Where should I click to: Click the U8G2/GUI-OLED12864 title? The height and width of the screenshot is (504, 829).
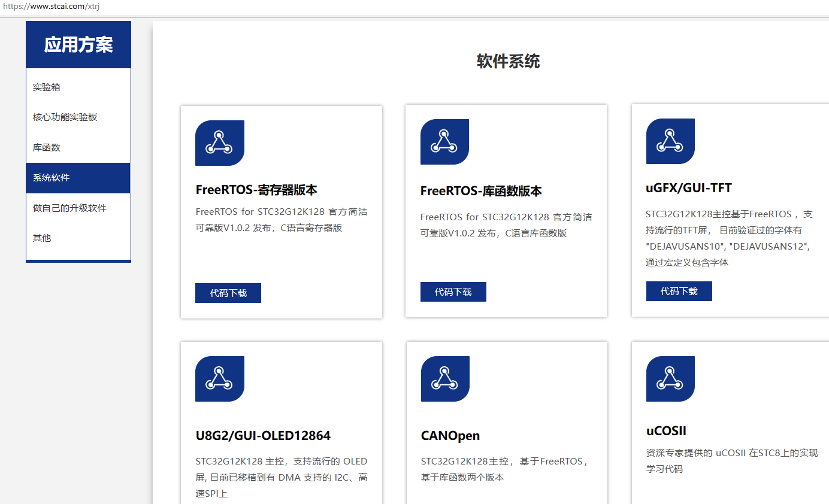[x=263, y=435]
